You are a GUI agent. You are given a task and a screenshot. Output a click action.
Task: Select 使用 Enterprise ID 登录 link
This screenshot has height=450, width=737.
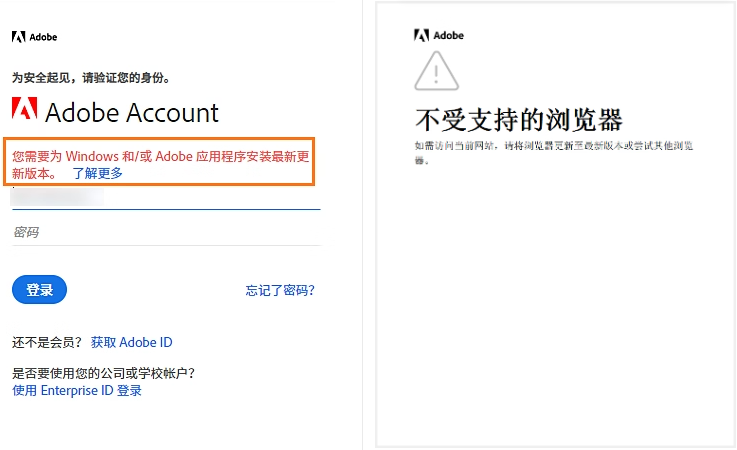coord(77,390)
